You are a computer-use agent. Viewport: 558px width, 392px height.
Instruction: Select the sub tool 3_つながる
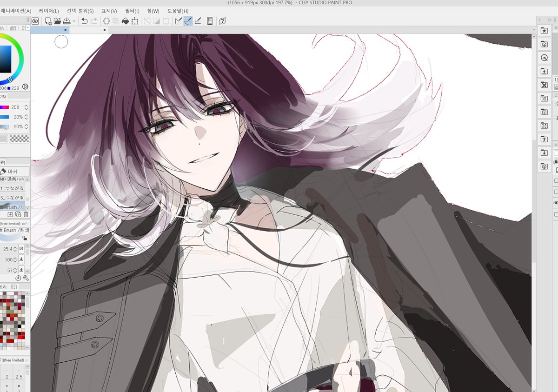[12, 198]
